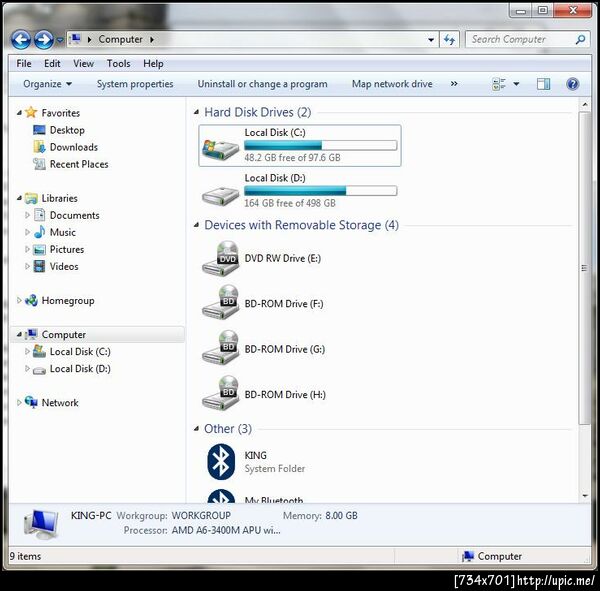Collapse the Other group
This screenshot has width=600, height=591.
click(x=196, y=429)
